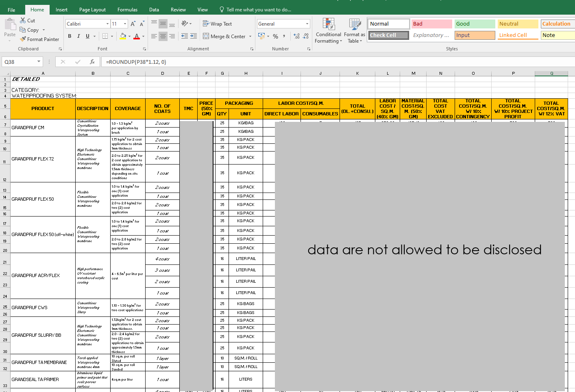Decrease decimal places
The height and width of the screenshot is (392, 575).
(x=306, y=36)
